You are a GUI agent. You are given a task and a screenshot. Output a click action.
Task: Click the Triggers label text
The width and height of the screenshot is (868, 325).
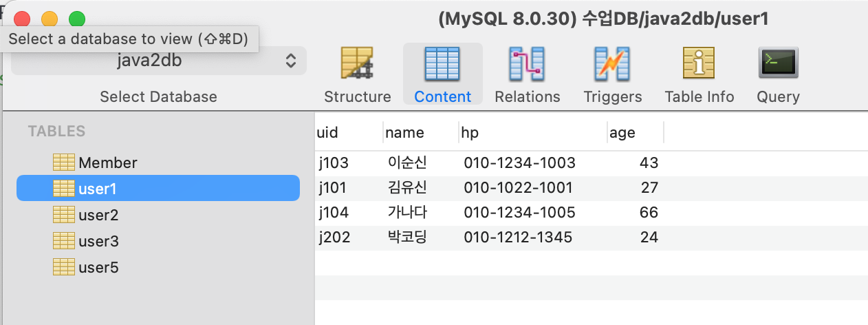[613, 97]
